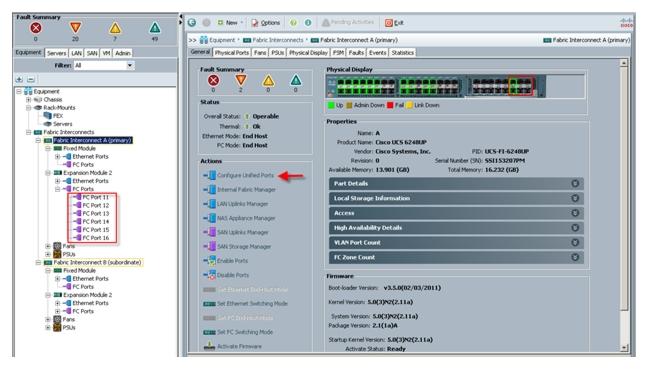649x370 pixels.
Task: Click major fault icon showing 20
Action: pos(75,28)
